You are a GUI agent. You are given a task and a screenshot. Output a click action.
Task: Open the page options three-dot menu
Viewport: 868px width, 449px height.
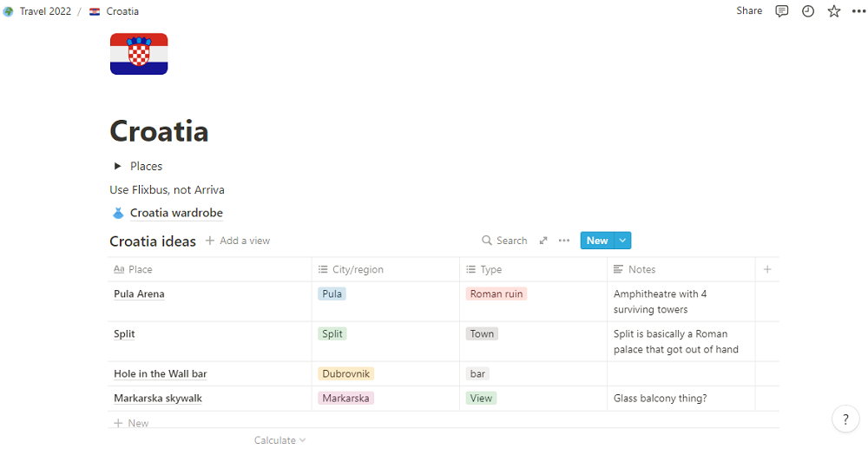coord(858,11)
